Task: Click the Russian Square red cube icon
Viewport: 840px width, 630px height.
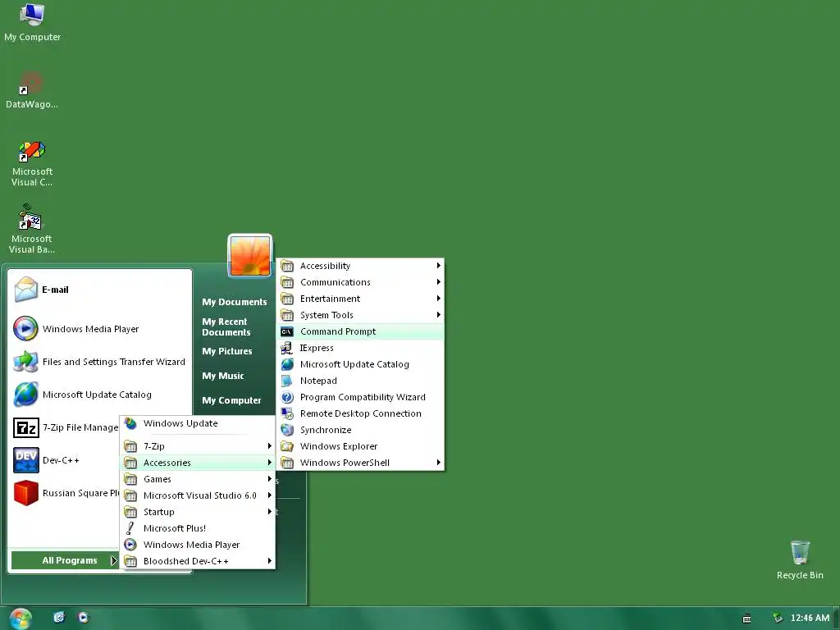Action: [25, 493]
